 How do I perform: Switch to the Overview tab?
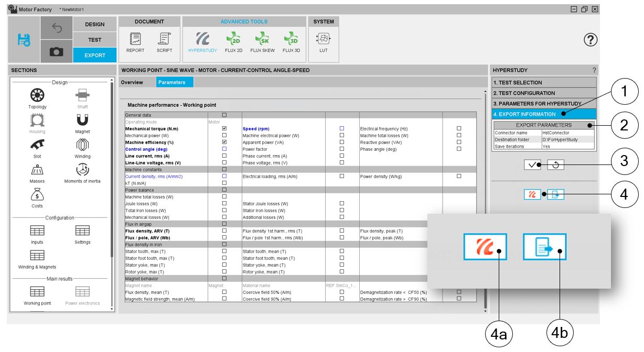click(132, 82)
